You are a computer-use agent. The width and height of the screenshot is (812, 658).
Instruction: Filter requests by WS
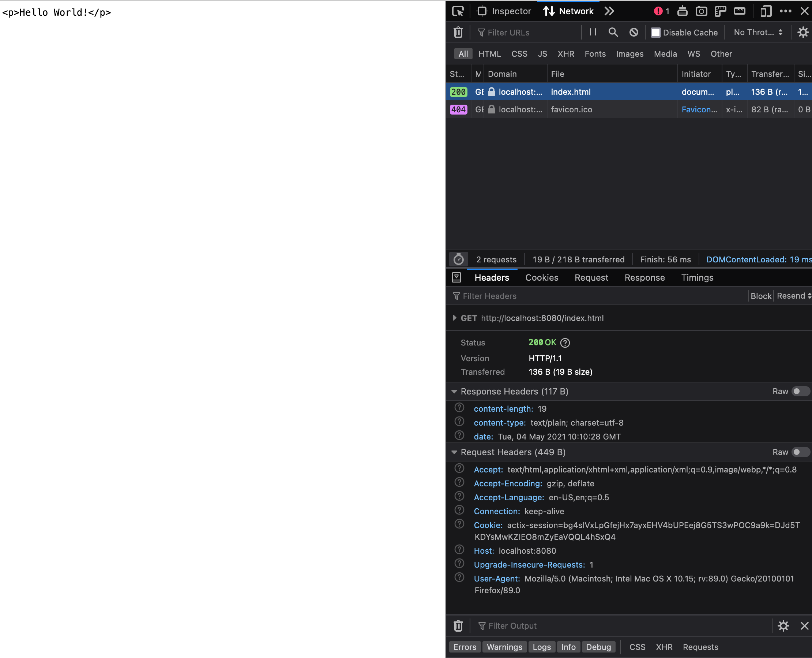click(x=694, y=54)
